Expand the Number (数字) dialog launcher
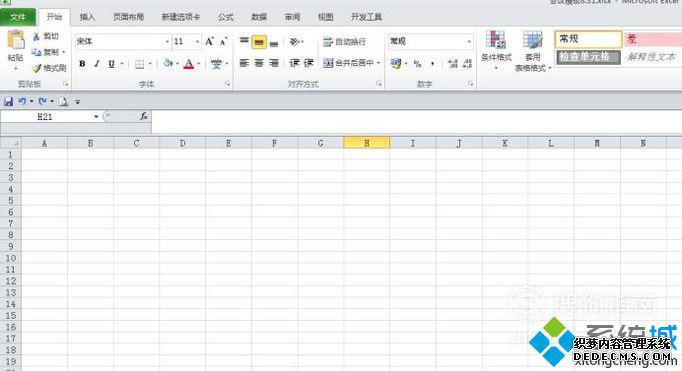The width and height of the screenshot is (682, 371). click(x=471, y=84)
